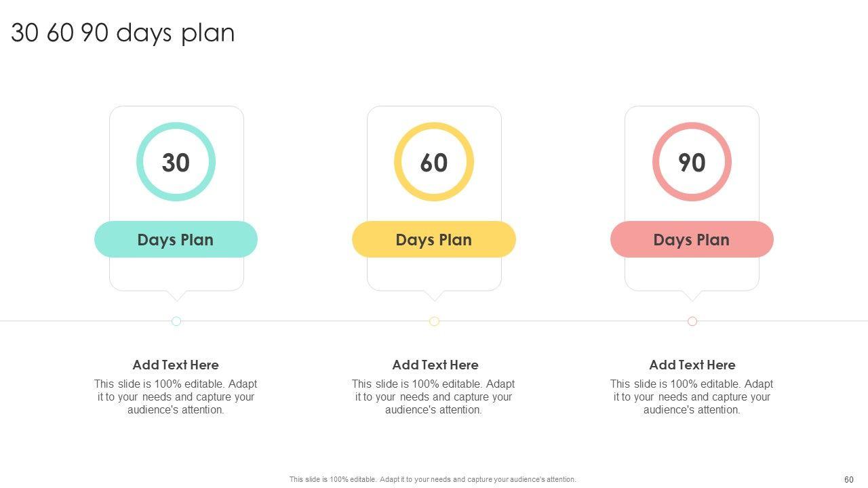Select the teal timeline marker dot
This screenshot has width=868, height=488.
pyautogui.click(x=176, y=321)
